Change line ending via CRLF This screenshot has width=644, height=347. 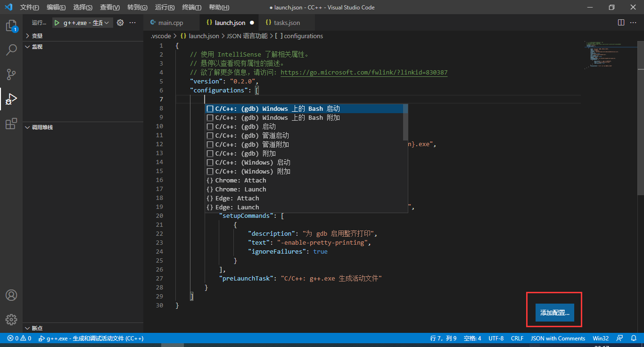(x=517, y=338)
